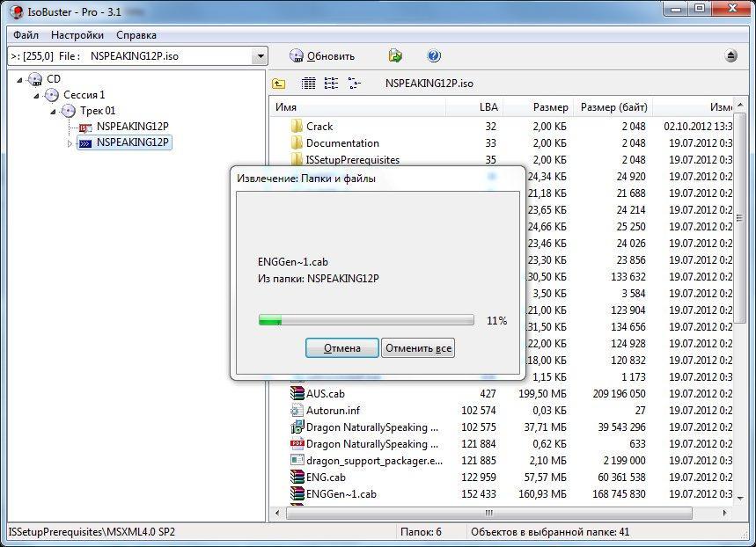The image size is (756, 547).
Task: Click the ENG.cab archive icon
Action: click(297, 478)
